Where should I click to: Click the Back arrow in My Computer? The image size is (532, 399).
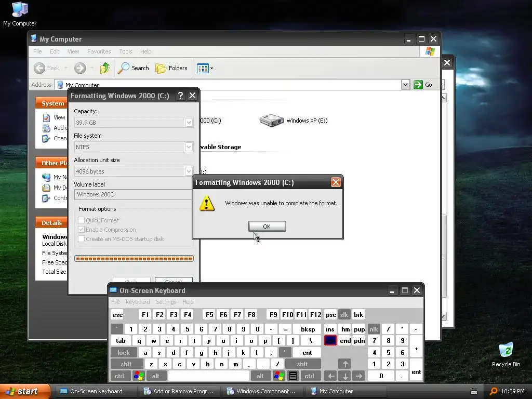tap(39, 68)
